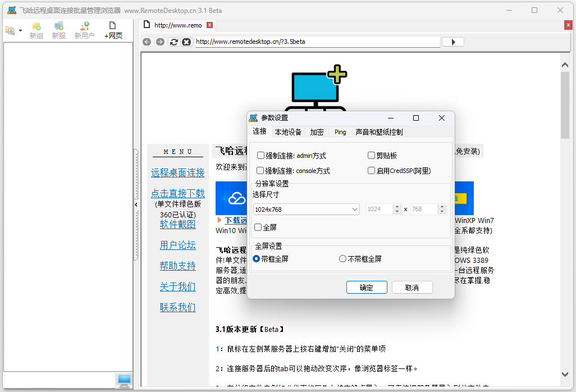Screen dimensions: 576x392
Task: Decrease height with the 768 down spinner
Action: click(x=442, y=212)
